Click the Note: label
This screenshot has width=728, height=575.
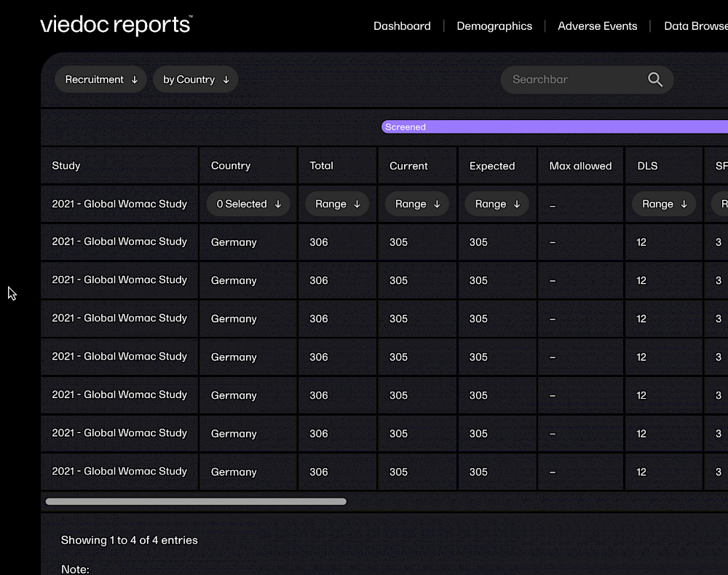pyautogui.click(x=75, y=569)
